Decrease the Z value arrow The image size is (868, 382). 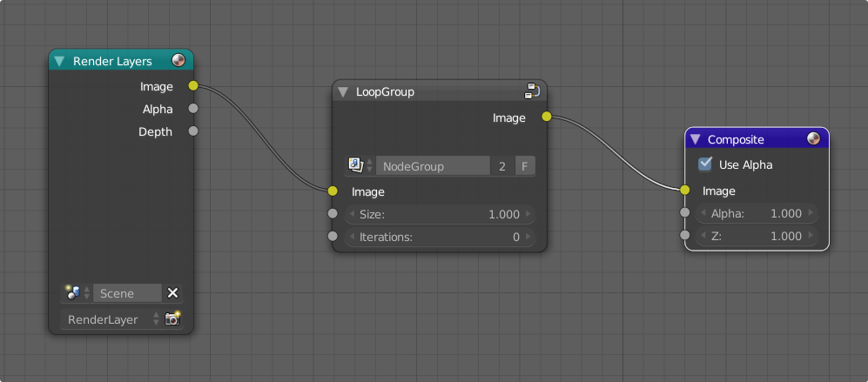coord(703,236)
